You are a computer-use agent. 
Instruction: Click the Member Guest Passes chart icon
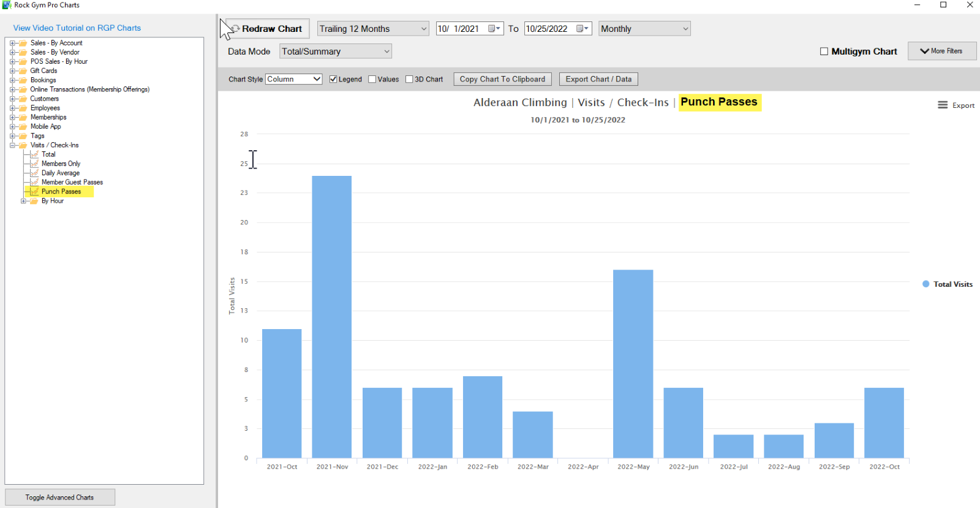34,182
